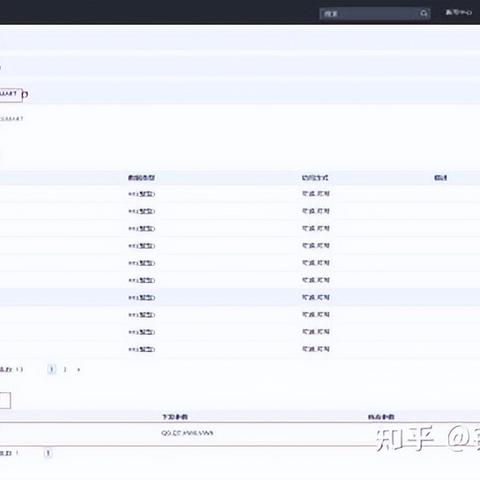Click the lower table cell starting with QS

click(x=187, y=433)
